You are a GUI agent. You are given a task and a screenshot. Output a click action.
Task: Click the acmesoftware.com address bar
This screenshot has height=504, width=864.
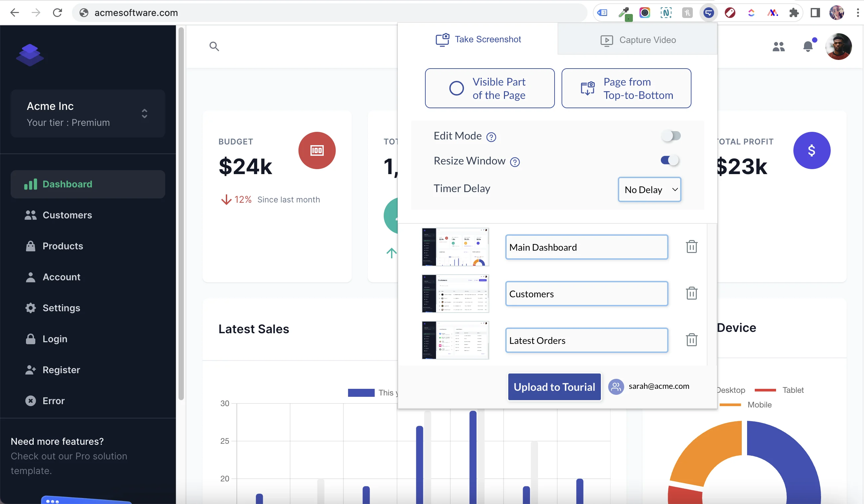coord(329,13)
